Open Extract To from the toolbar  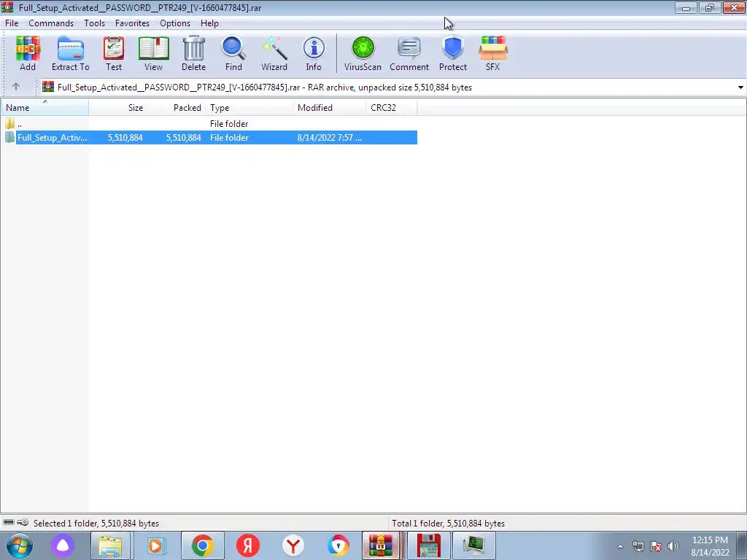click(71, 53)
